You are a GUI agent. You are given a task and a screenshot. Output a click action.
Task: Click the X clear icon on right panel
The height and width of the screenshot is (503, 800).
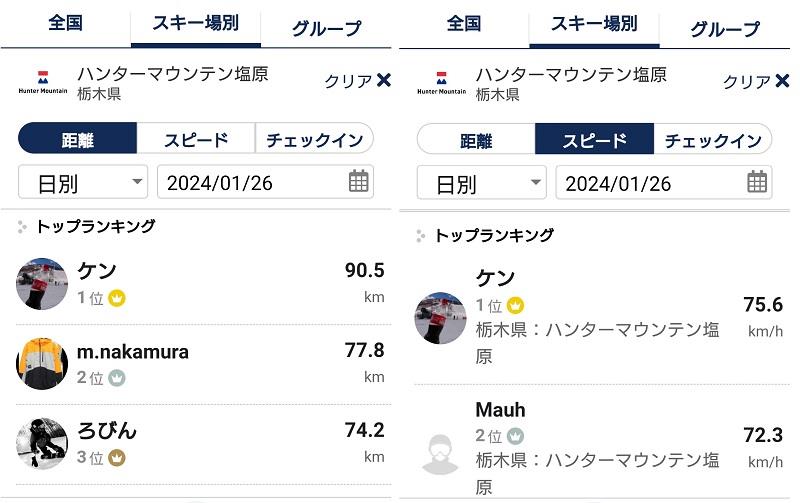pyautogui.click(x=782, y=81)
